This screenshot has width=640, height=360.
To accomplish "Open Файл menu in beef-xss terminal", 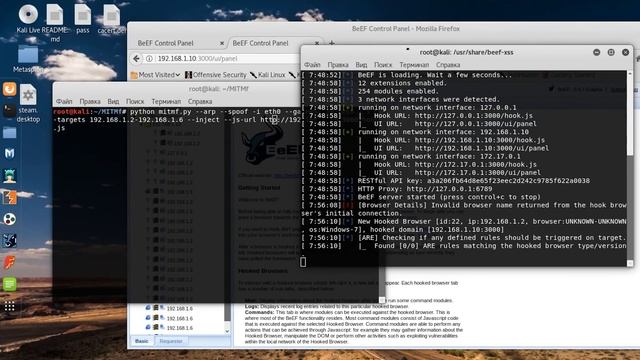I will 312,65.
